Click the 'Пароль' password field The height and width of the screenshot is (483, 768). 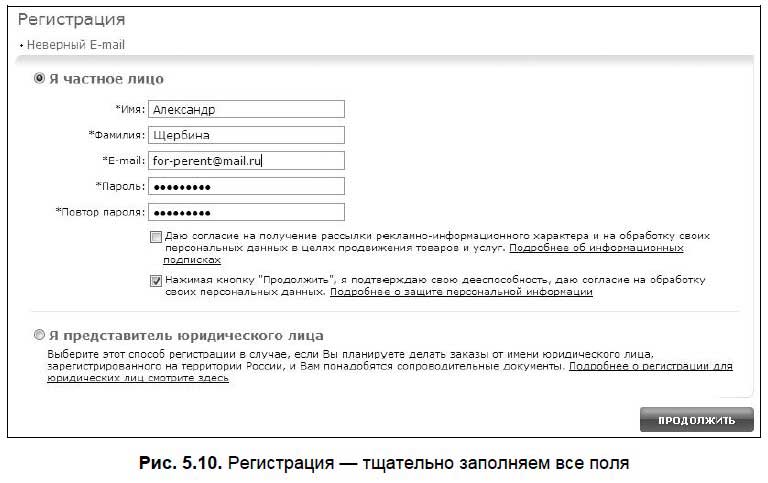pyautogui.click(x=246, y=186)
